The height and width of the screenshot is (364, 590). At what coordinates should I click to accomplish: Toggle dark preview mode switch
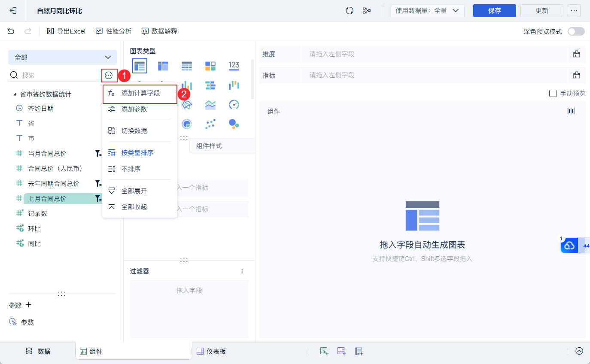(x=576, y=31)
